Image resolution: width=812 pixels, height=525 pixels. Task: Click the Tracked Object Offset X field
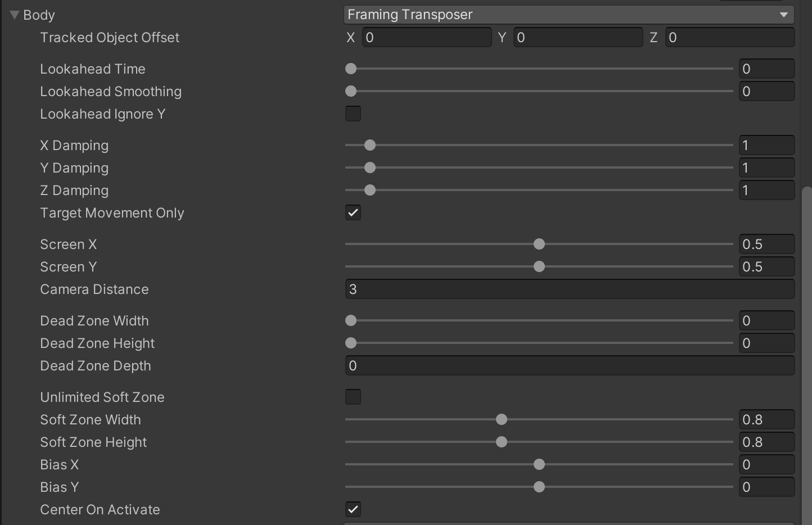pyautogui.click(x=427, y=38)
